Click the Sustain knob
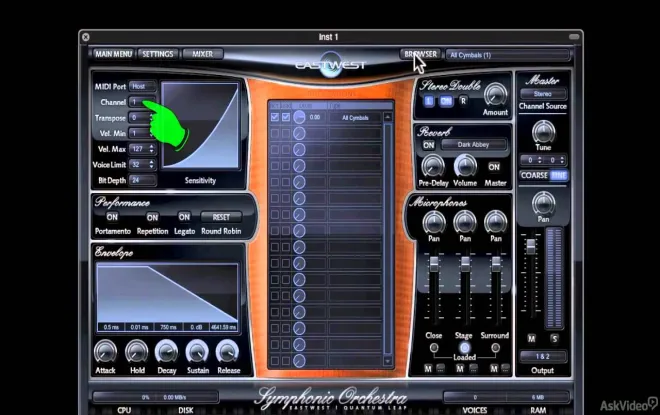 pos(197,352)
